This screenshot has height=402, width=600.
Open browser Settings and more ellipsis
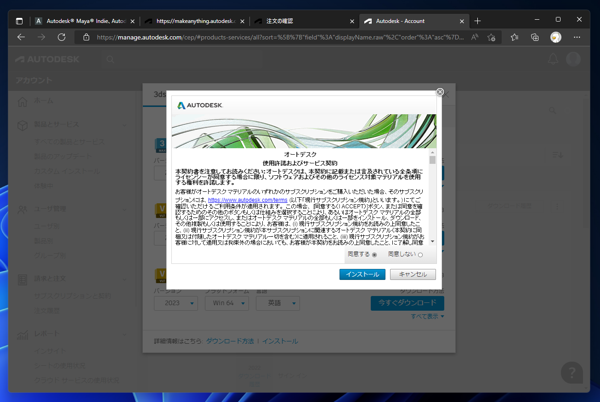click(x=577, y=37)
